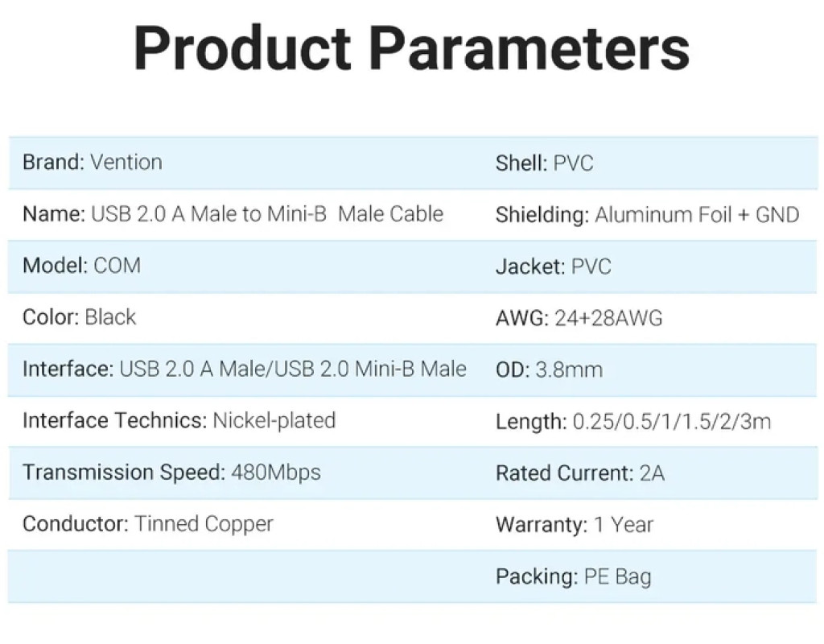This screenshot has width=824, height=644.
Task: Click the "Product Parameters" heading
Action: pos(411,48)
